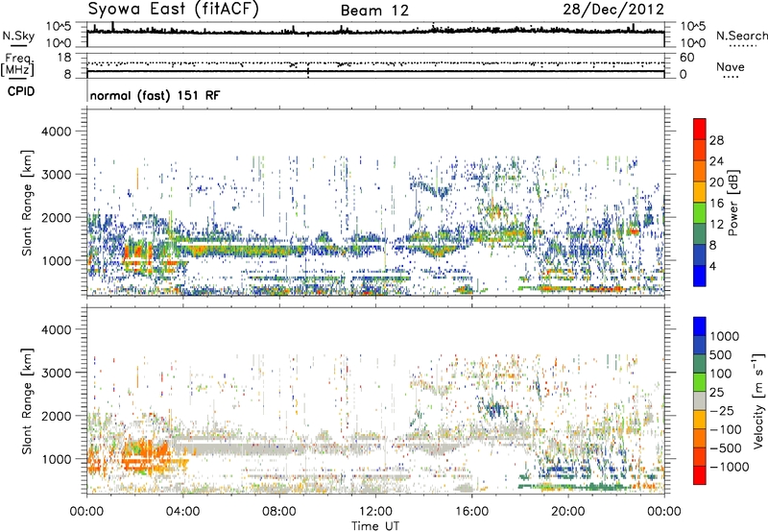The height and width of the screenshot is (532, 768).
Task: Click the 'N.Sky' legend label
Action: point(18,36)
